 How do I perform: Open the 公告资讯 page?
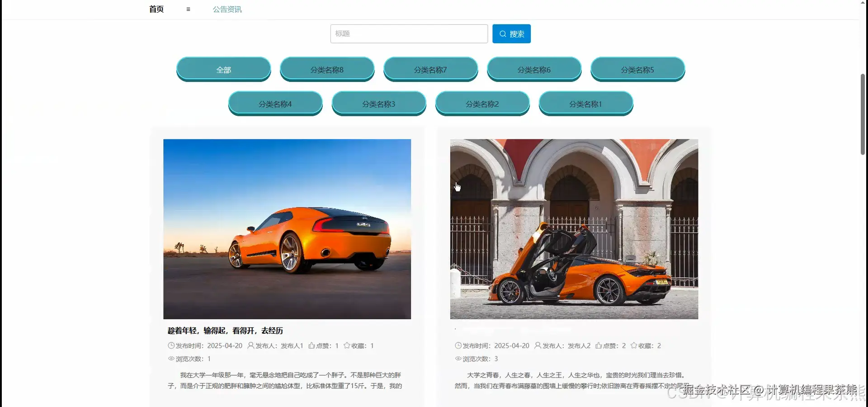[227, 9]
